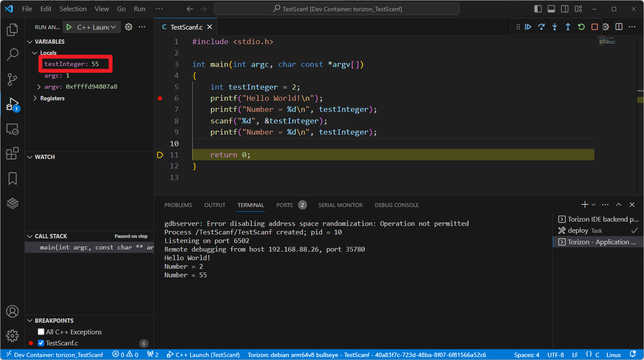Toggle secondary side bar layout button

pos(565,9)
